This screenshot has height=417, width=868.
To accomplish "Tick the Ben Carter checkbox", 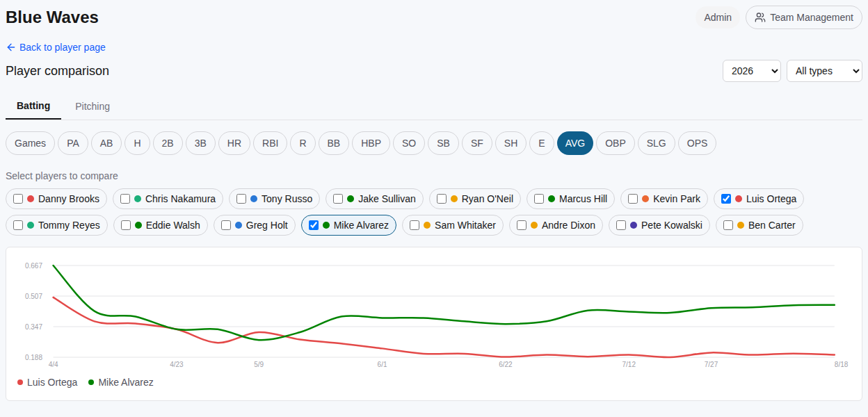I will [x=728, y=225].
